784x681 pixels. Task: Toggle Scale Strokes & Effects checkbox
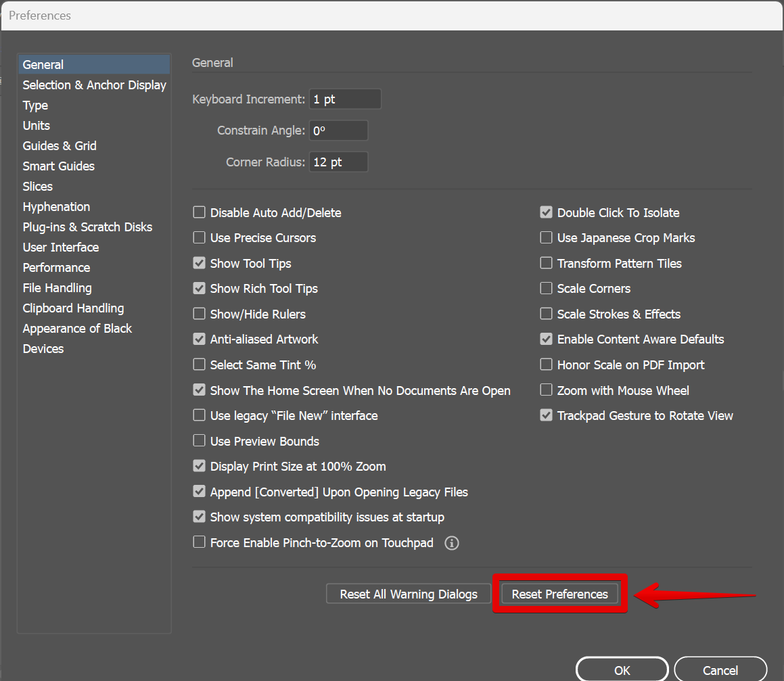tap(546, 314)
